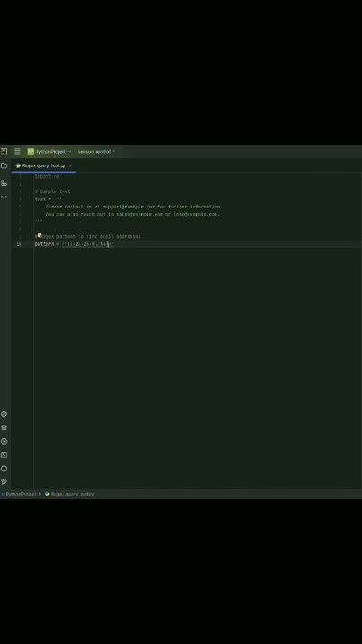Screen dimensions: 362x644
Task: Click the '# Sample text' comment
Action: [52, 191]
